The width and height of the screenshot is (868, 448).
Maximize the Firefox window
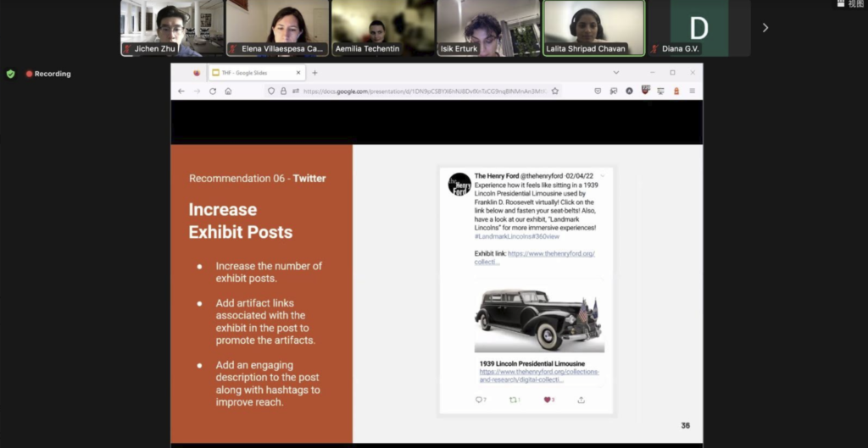pos(672,73)
